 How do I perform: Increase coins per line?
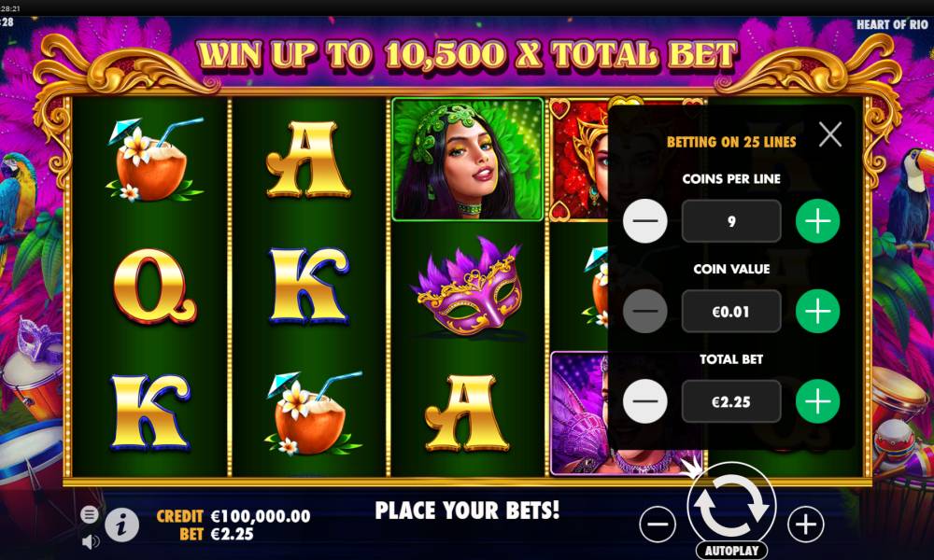pyautogui.click(x=818, y=221)
